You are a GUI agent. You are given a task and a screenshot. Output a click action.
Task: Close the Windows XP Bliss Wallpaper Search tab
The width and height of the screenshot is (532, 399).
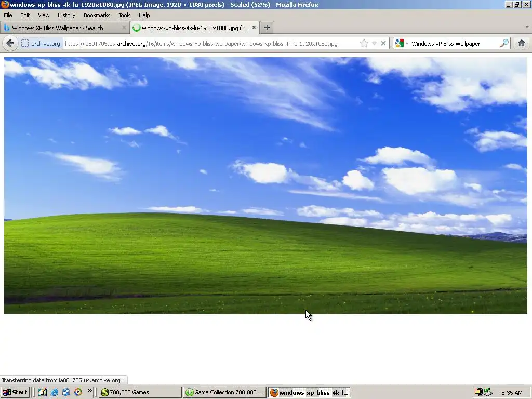(124, 28)
